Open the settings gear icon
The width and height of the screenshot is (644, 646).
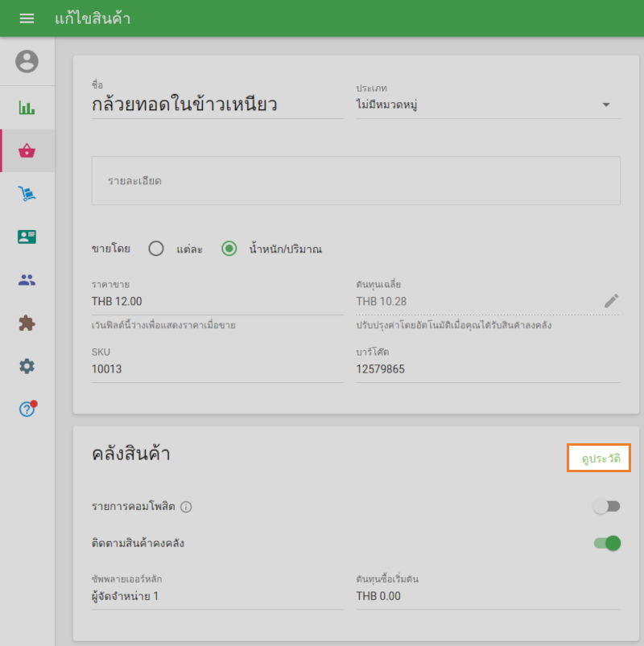[27, 366]
